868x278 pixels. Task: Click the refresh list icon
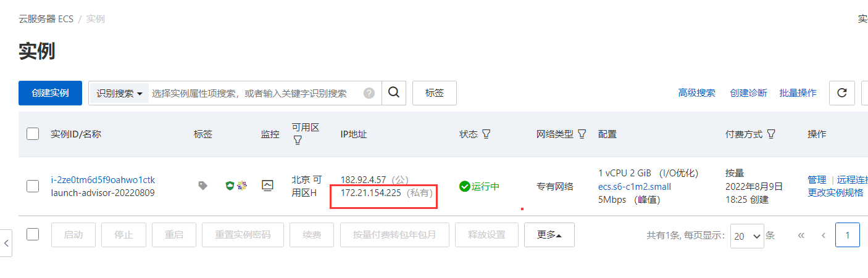[841, 93]
